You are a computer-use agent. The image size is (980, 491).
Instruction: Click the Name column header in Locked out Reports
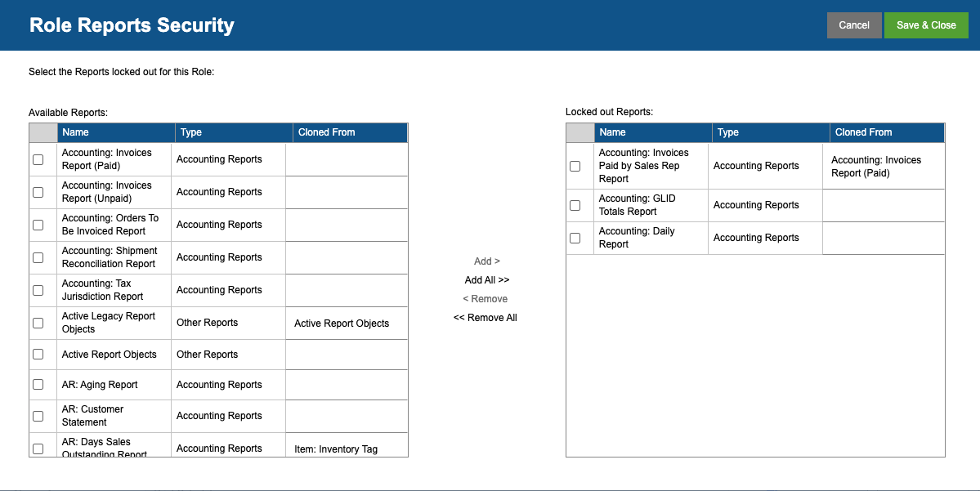click(653, 132)
